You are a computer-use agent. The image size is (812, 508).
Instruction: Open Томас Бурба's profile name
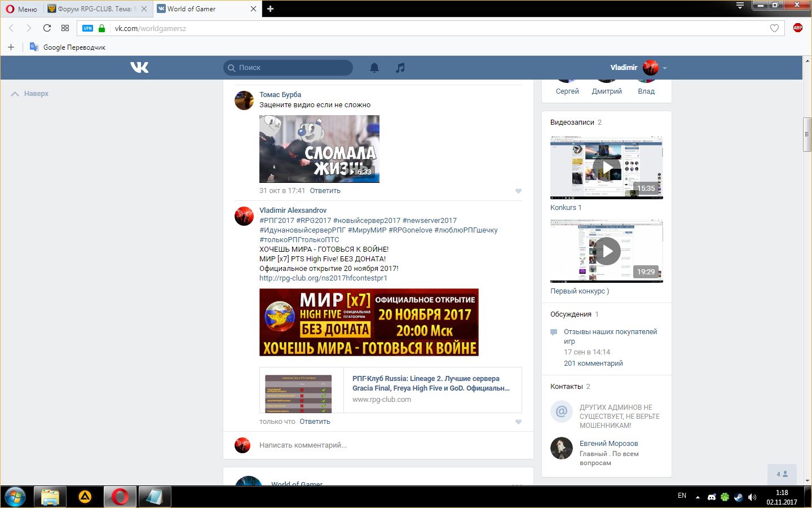point(280,95)
